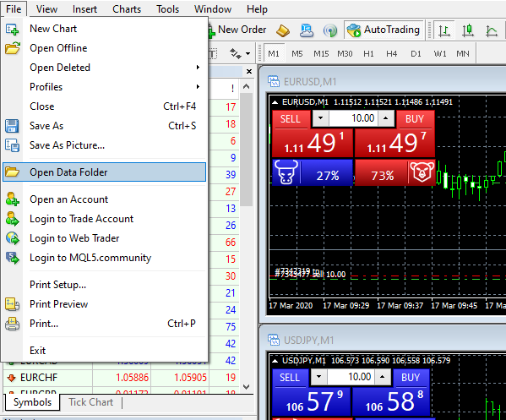
Task: Click the virtual hosting cloud icon
Action: pos(307,30)
